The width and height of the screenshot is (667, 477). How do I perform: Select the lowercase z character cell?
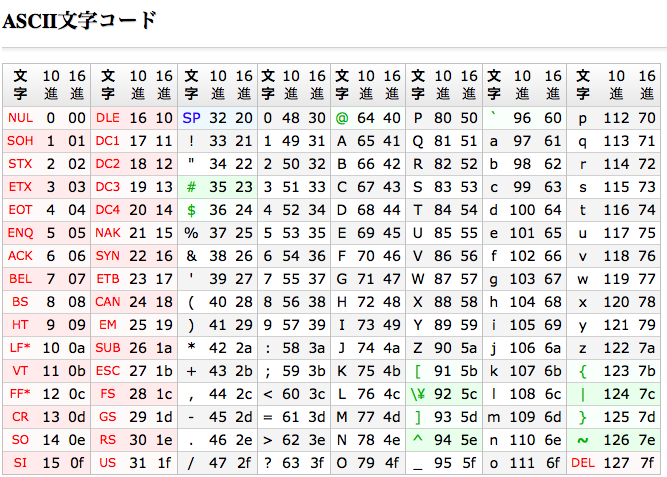tap(583, 348)
